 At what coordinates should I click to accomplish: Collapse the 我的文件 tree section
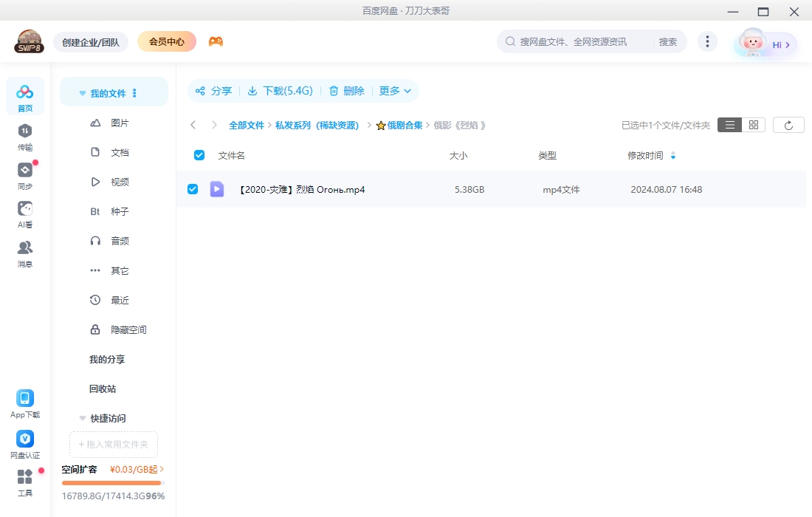[82, 93]
